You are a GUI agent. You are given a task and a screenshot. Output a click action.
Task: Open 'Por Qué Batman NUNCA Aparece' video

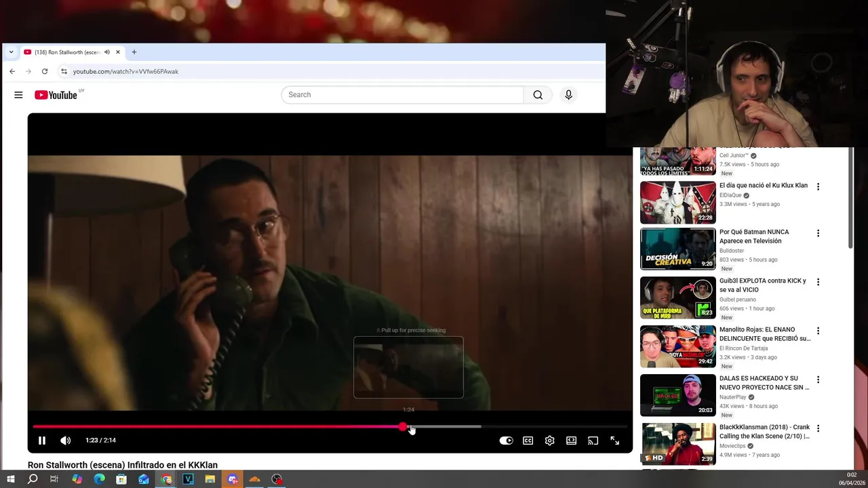[x=754, y=237]
